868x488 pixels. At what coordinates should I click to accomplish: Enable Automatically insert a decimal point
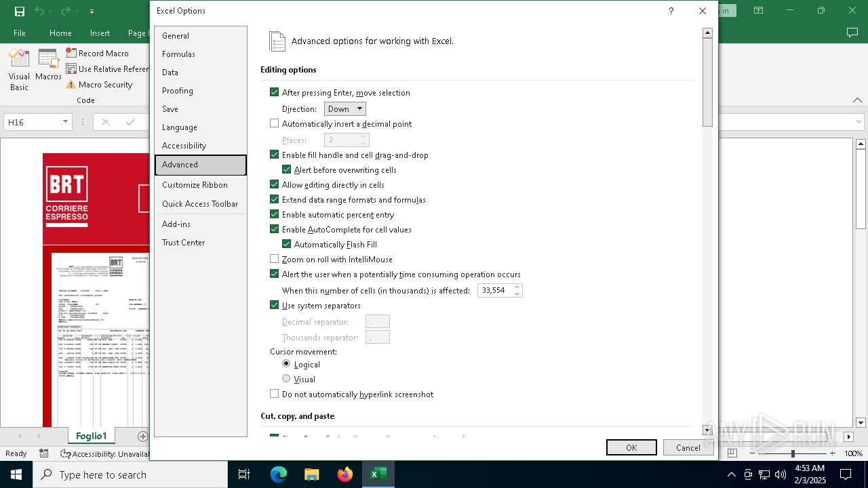[x=275, y=123]
